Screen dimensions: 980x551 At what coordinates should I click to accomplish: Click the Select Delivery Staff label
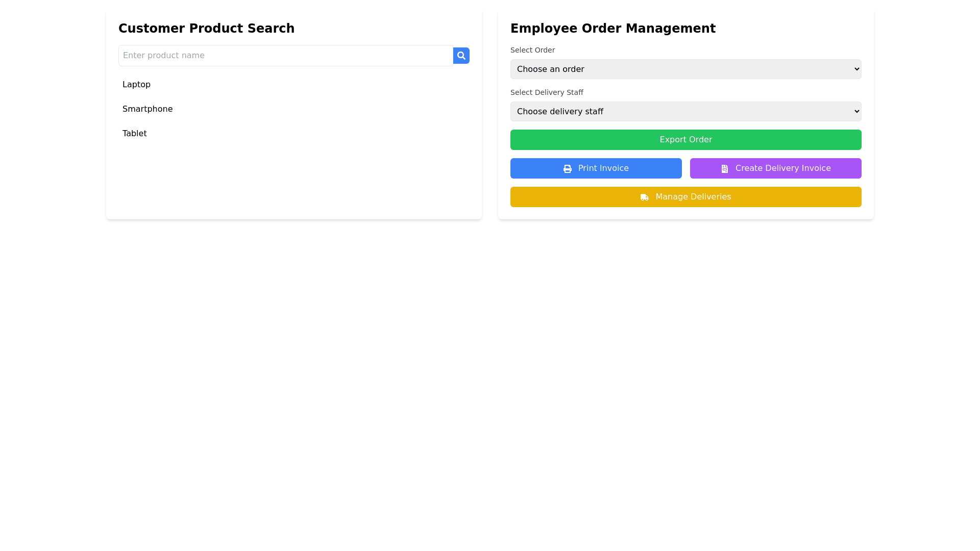point(547,92)
